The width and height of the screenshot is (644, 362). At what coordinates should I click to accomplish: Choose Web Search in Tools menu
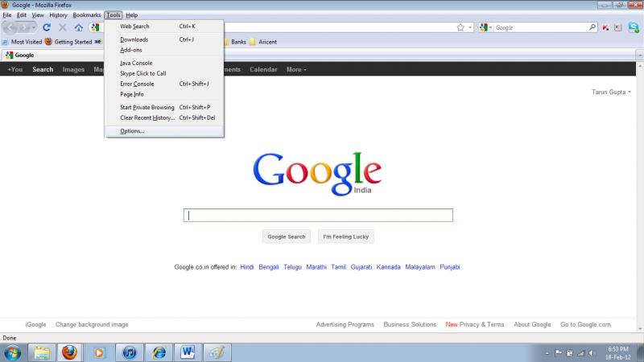(x=164, y=27)
